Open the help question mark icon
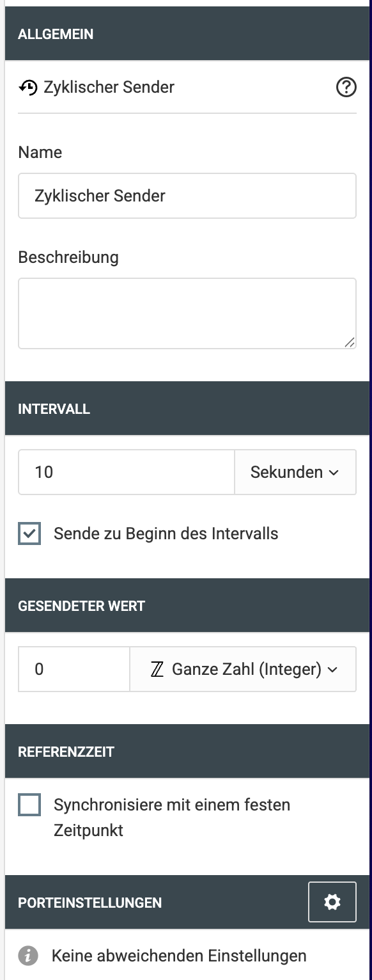The height and width of the screenshot is (980, 372). 346,87
